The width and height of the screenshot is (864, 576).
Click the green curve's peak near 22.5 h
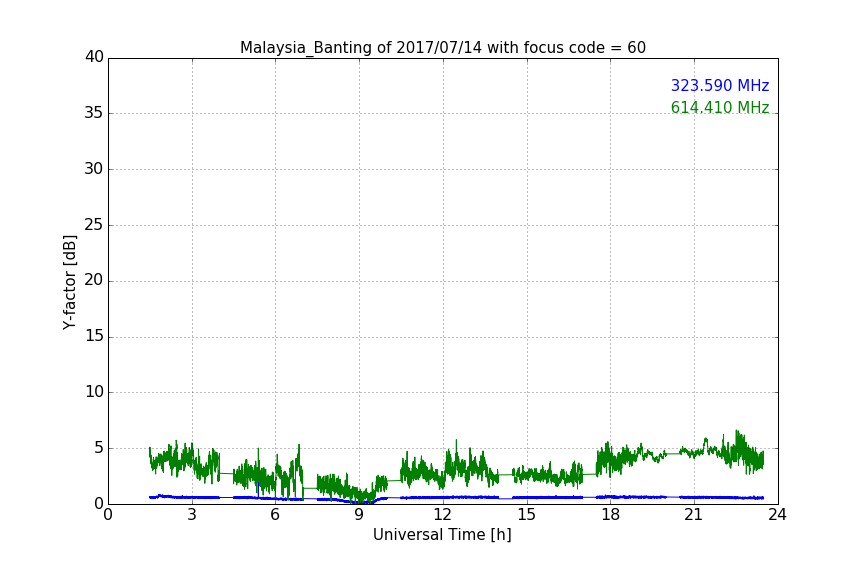[x=737, y=432]
